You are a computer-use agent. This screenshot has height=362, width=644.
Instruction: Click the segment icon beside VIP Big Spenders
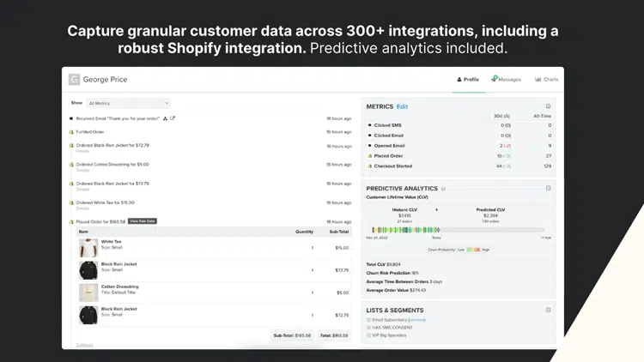[x=369, y=335]
